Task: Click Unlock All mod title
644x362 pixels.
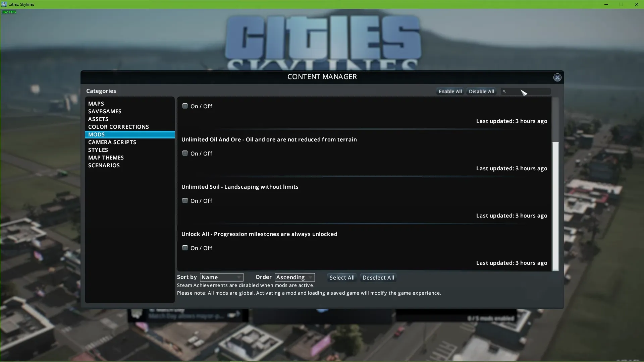Action: pos(259,234)
